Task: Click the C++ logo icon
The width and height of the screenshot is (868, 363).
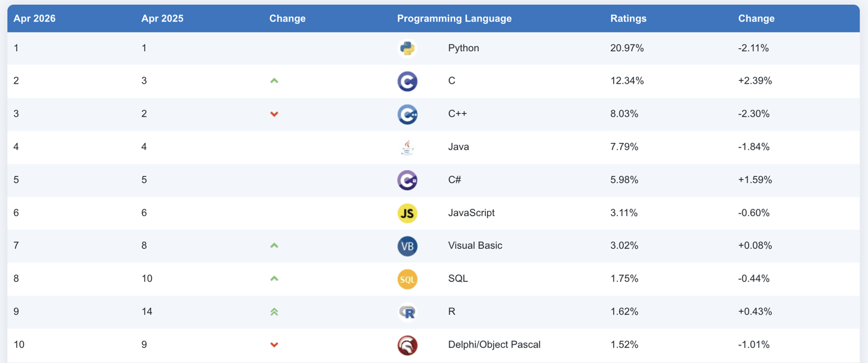Action: (x=407, y=114)
